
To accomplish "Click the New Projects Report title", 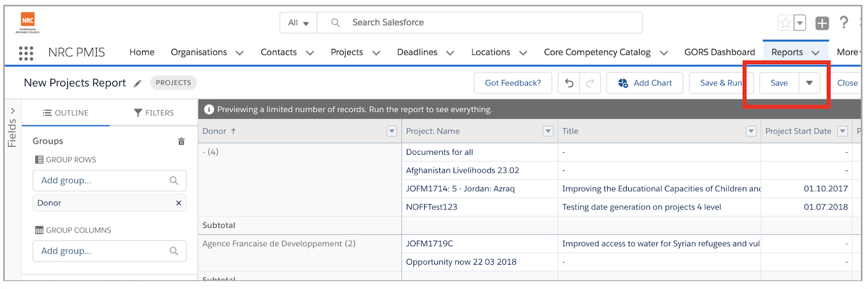I will [x=75, y=83].
